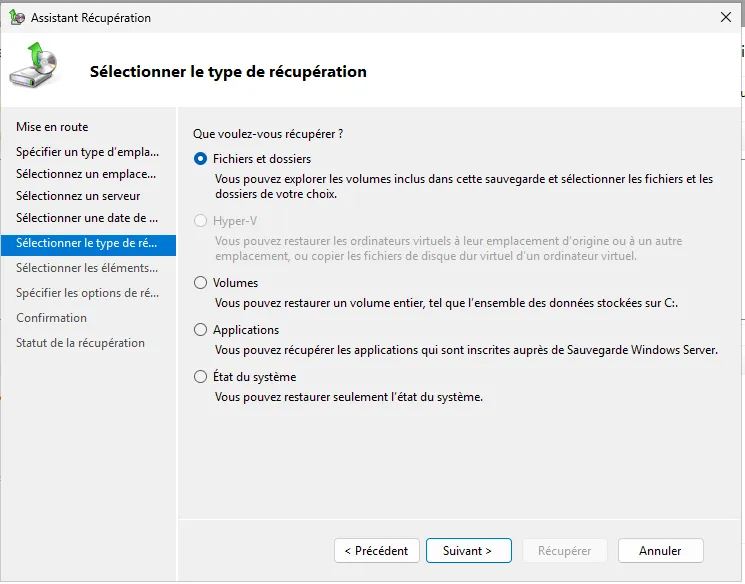The height and width of the screenshot is (584, 745).
Task: Open Sélectionner une date de sauvegarde step
Action: pos(87,218)
